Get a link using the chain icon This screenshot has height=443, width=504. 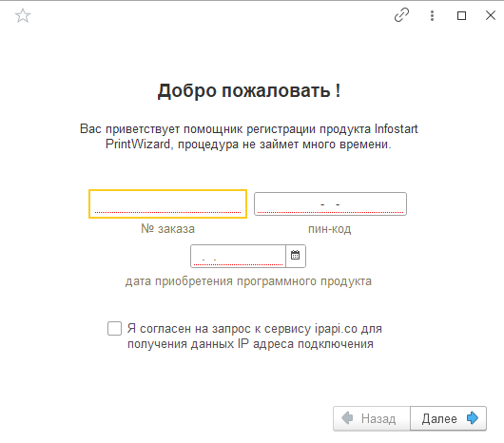click(401, 15)
